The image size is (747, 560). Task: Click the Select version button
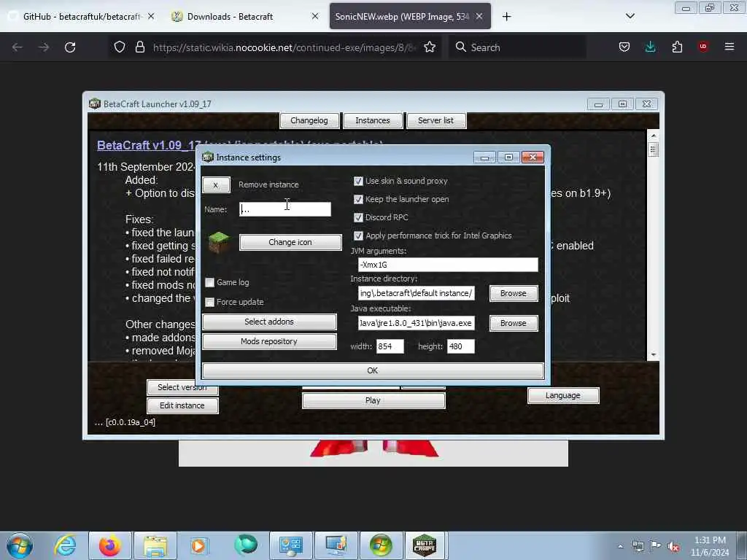[182, 387]
